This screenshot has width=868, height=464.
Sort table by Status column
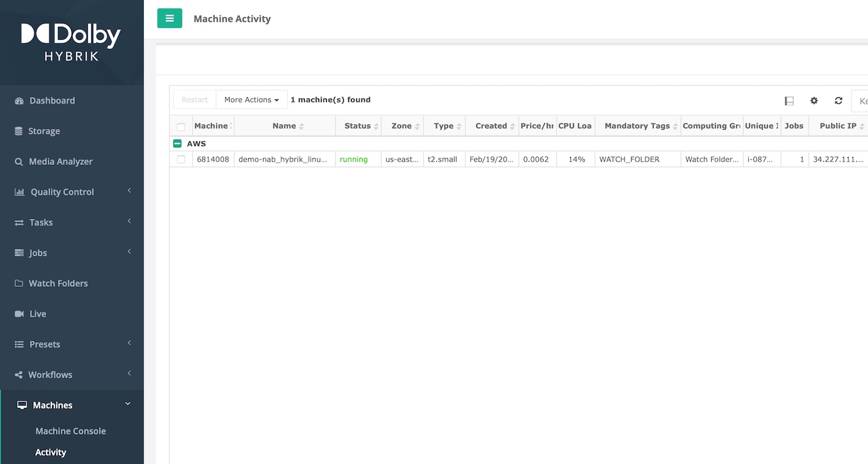click(357, 126)
